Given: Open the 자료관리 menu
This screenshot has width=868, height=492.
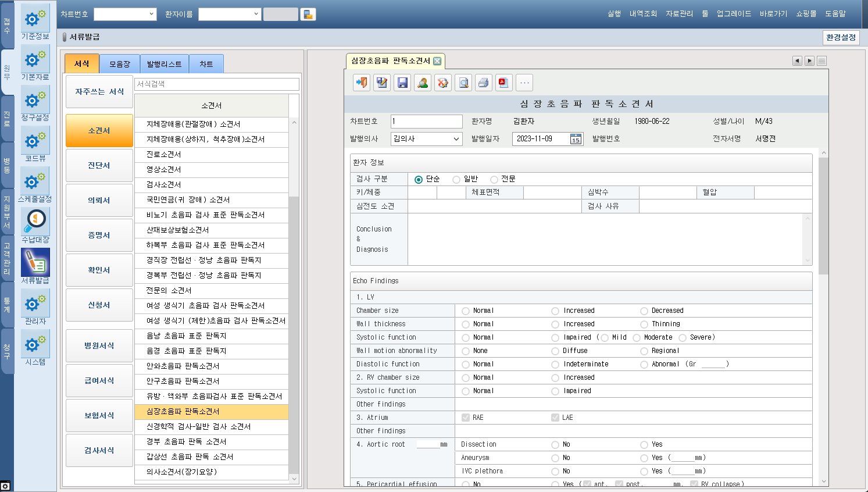Looking at the screenshot, I should click(679, 13).
